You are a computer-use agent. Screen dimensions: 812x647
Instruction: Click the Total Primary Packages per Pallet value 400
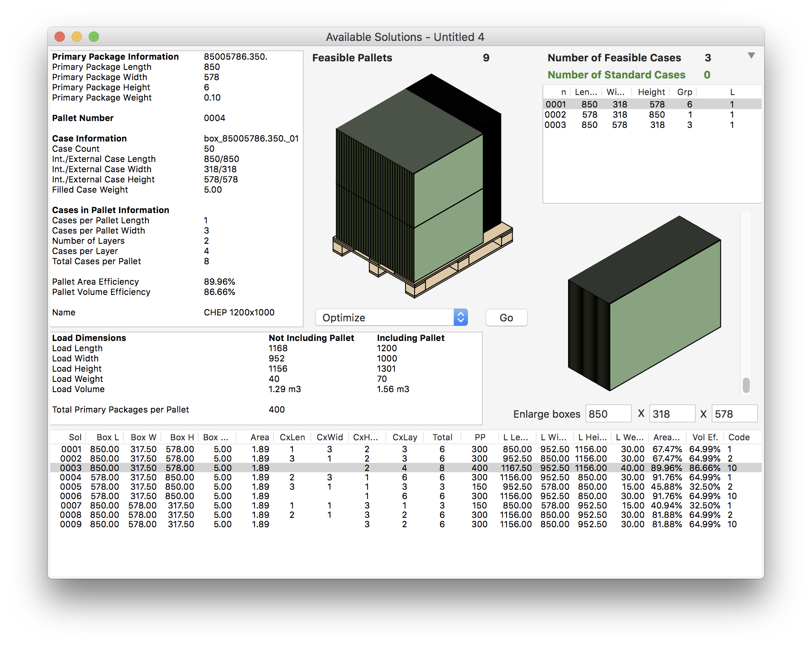[276, 410]
